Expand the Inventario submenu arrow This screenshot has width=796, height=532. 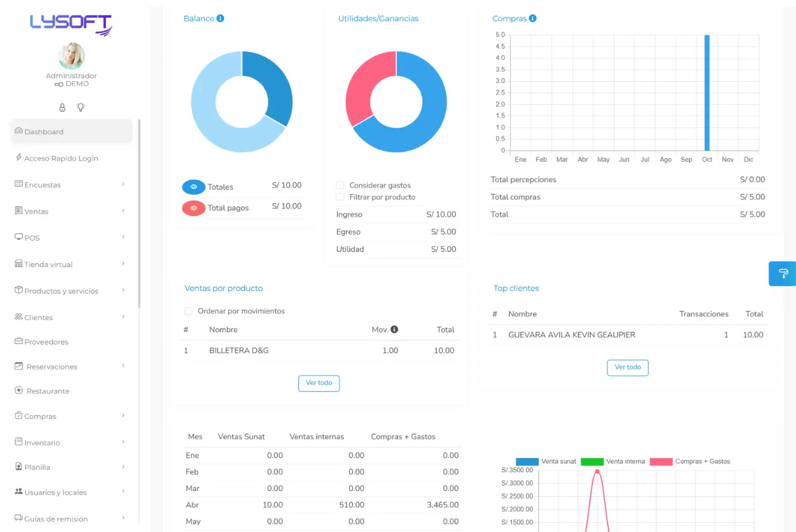123,442
